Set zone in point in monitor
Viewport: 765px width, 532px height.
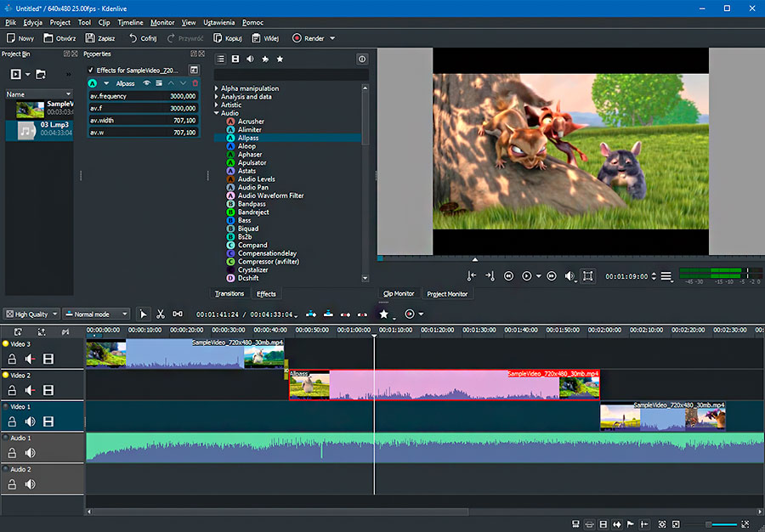click(x=471, y=276)
